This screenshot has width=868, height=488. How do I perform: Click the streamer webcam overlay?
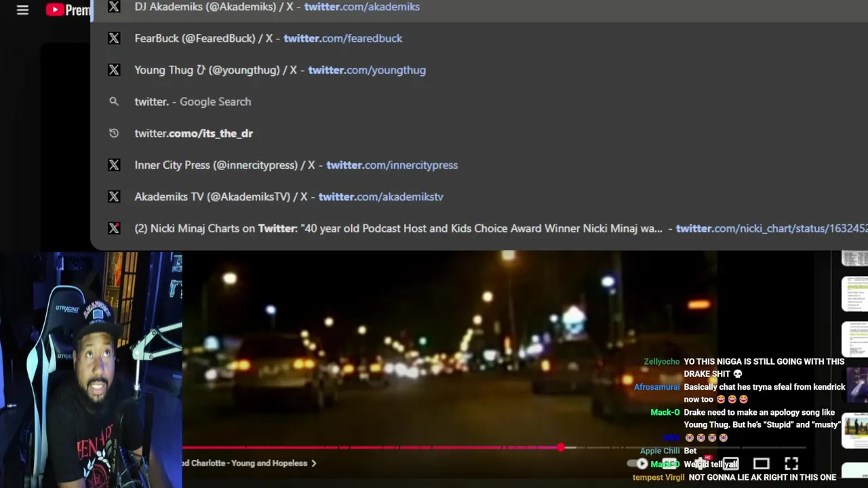point(91,370)
